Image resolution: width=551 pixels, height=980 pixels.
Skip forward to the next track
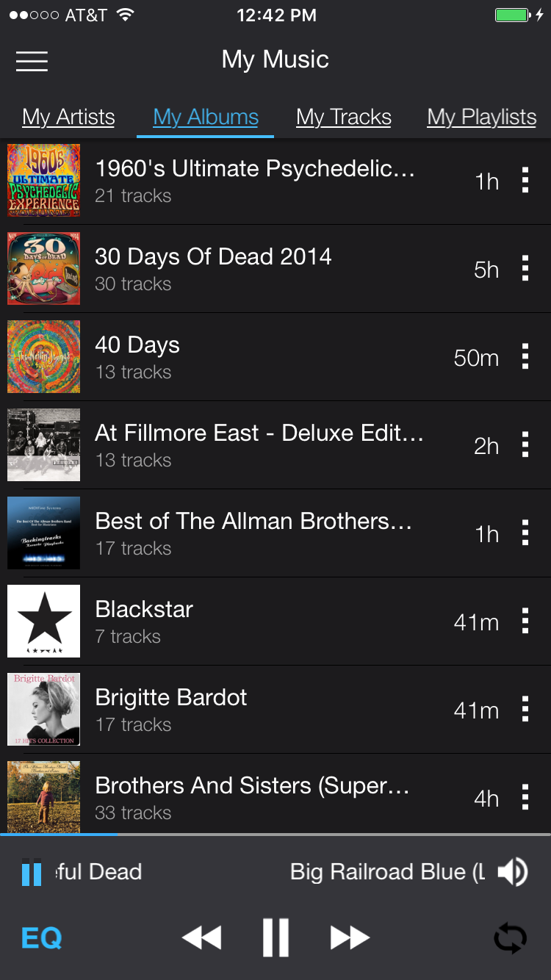(x=350, y=938)
